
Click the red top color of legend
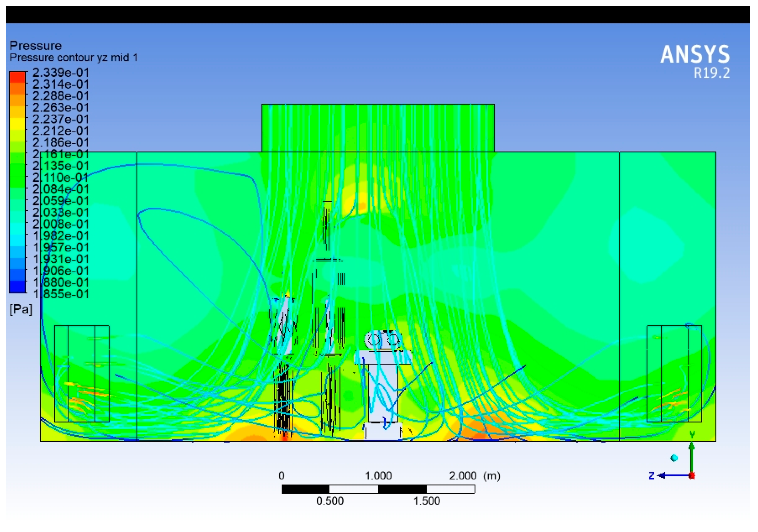(x=17, y=77)
